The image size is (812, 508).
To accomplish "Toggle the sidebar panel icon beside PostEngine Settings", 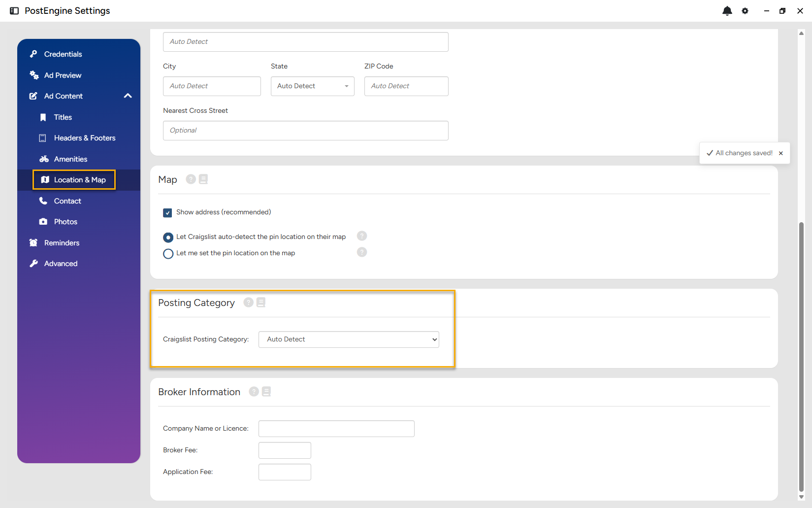I will (14, 11).
